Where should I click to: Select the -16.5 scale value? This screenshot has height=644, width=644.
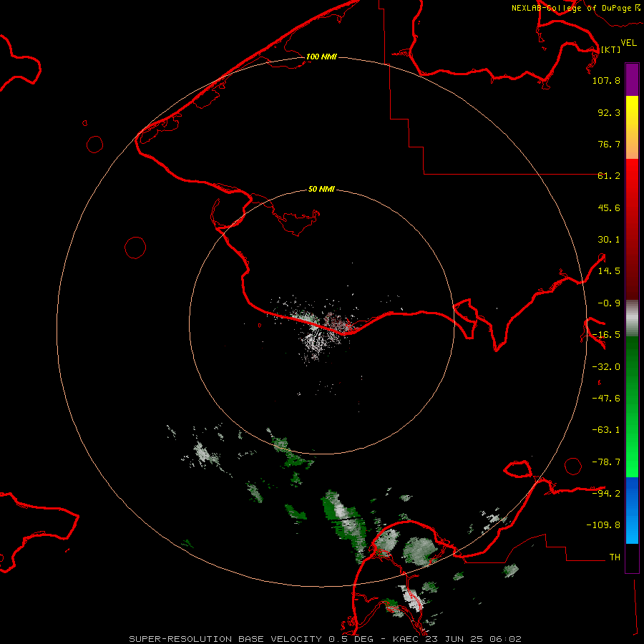tap(606, 335)
